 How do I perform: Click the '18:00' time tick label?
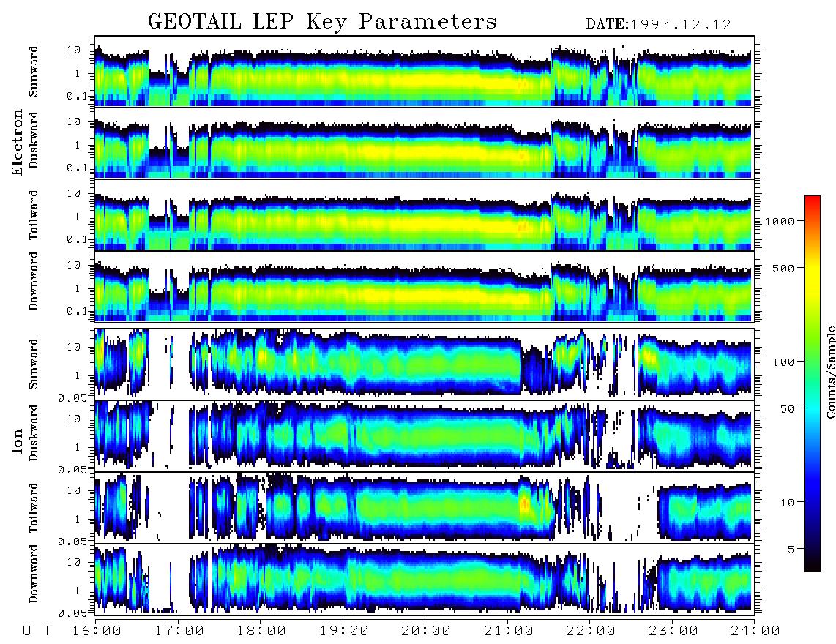[x=261, y=632]
